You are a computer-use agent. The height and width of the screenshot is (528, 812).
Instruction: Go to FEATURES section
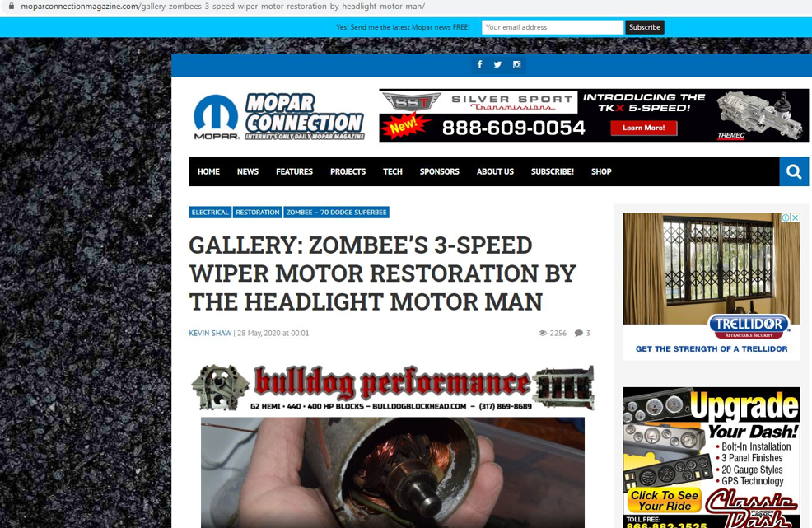(294, 171)
